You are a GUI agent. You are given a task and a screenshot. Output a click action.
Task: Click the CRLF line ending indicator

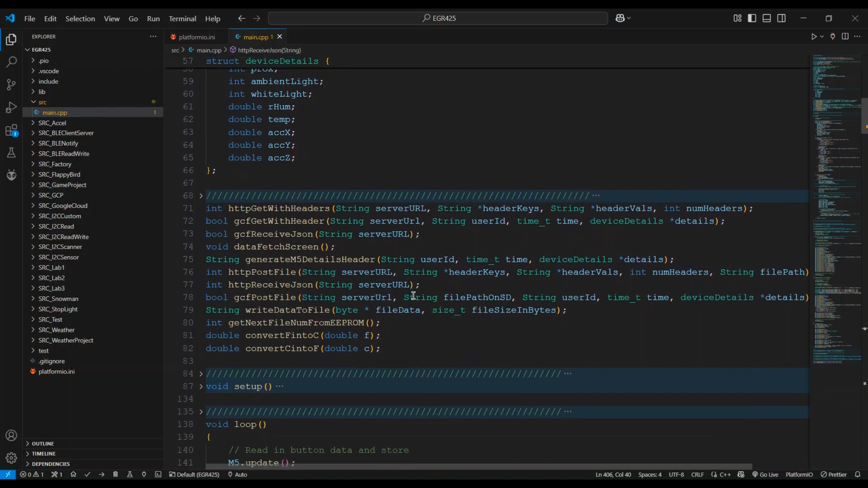click(697, 474)
